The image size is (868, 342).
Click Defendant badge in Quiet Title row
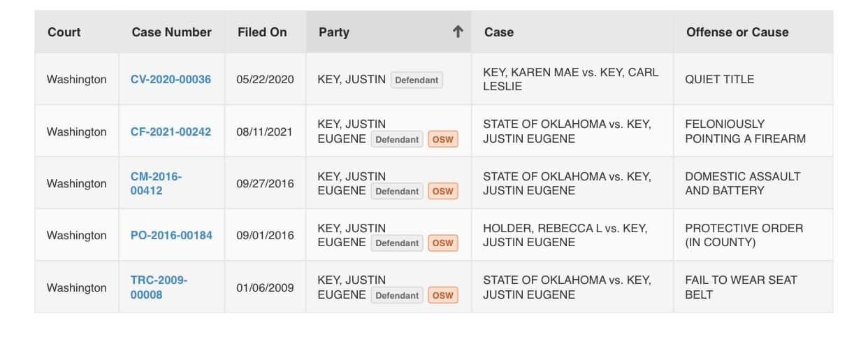coord(417,80)
